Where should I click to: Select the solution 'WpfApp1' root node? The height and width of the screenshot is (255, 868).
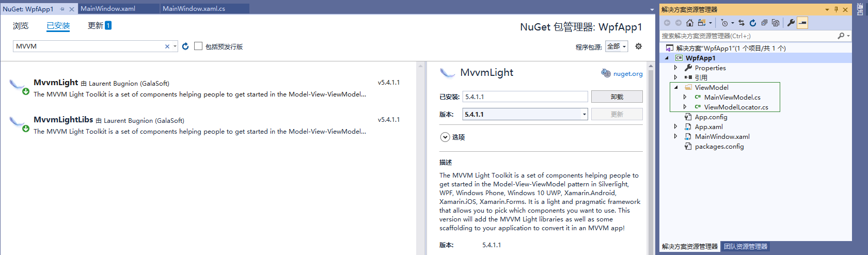731,48
